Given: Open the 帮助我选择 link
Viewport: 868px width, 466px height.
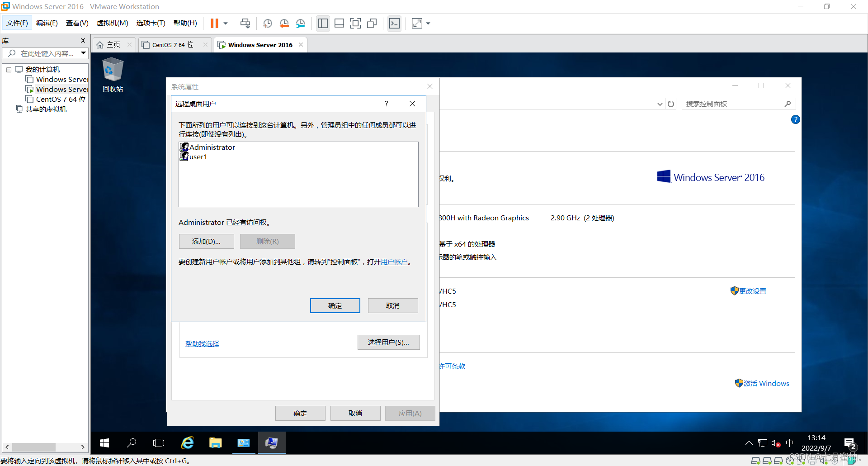Looking at the screenshot, I should tap(202, 344).
